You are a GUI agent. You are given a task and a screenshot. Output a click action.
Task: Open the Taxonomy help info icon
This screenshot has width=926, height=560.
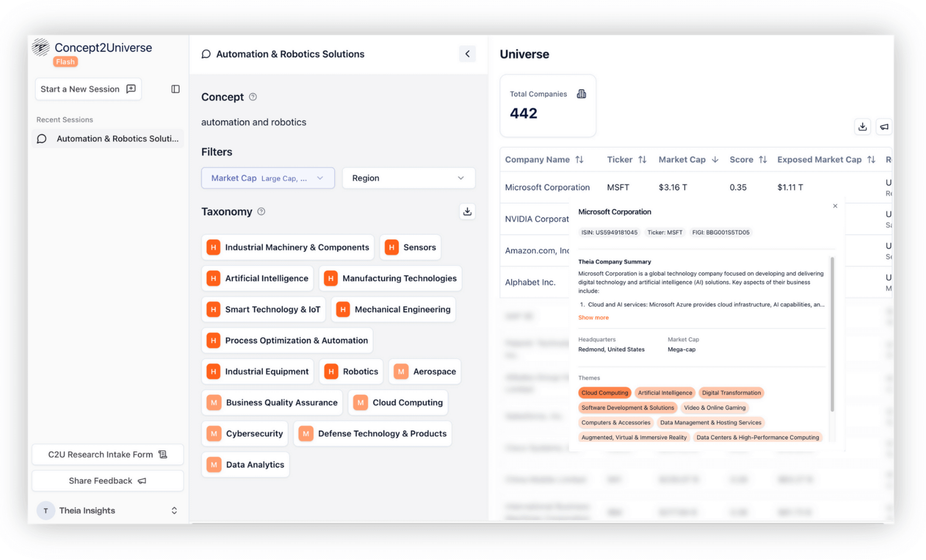tap(261, 211)
